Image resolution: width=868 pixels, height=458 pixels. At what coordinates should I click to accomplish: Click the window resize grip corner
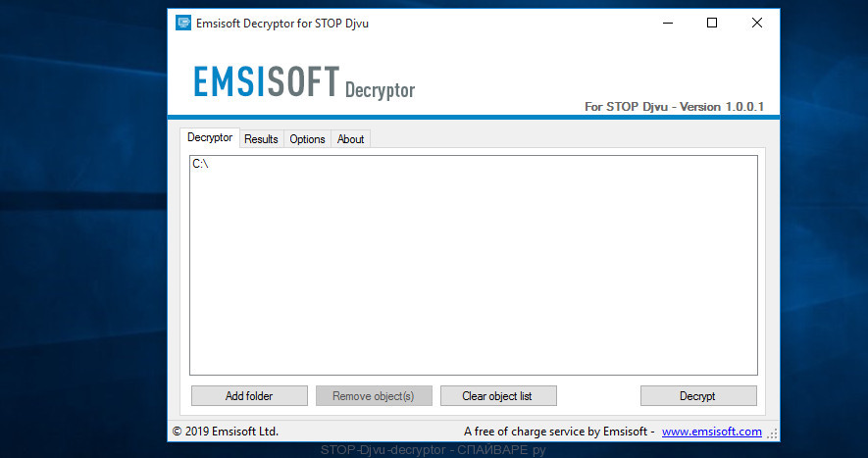tap(772, 434)
